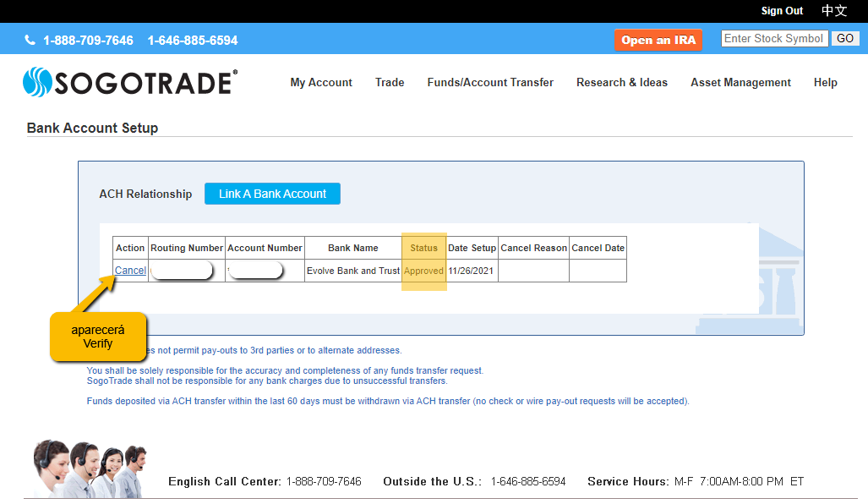The image size is (868, 504).
Task: Click the SogoTrade logo
Action: pyautogui.click(x=130, y=83)
